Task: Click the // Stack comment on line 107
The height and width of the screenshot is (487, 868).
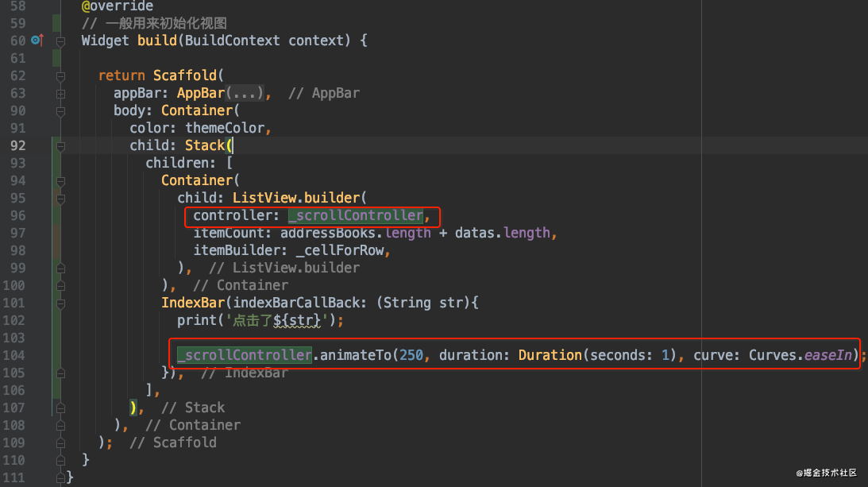Action: point(193,408)
